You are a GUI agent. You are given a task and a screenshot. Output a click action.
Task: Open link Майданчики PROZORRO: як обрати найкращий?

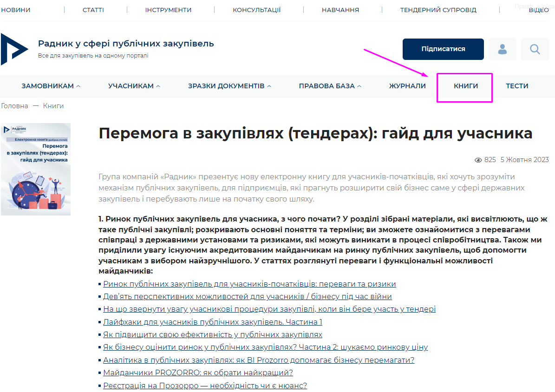(198, 373)
